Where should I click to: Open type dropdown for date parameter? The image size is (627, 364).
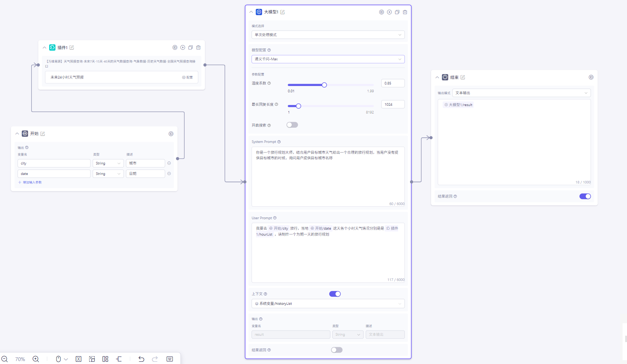pyautogui.click(x=108, y=174)
